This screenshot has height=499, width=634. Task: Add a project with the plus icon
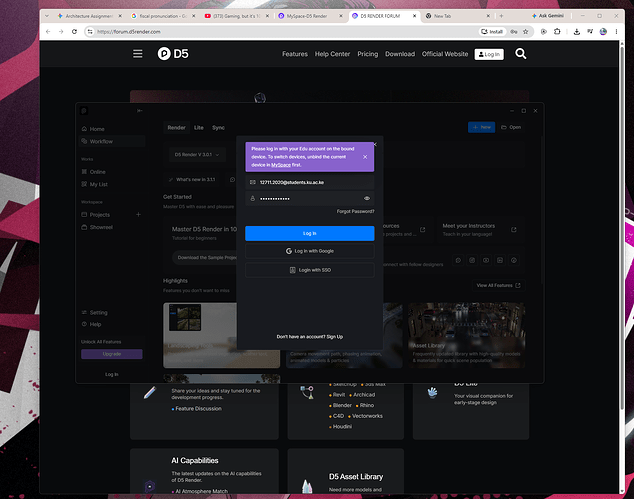coord(138,214)
